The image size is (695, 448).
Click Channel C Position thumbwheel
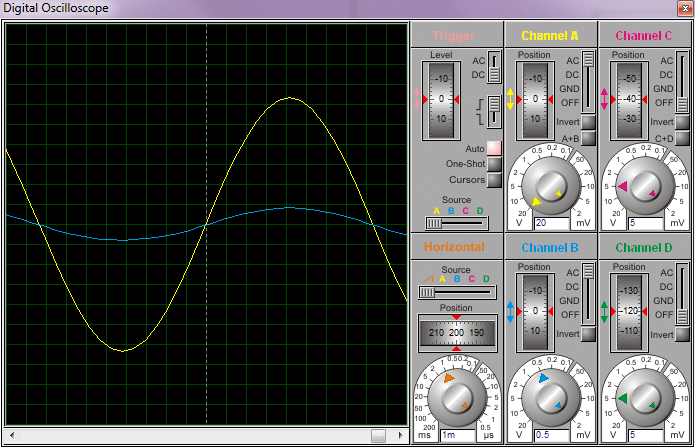point(629,100)
